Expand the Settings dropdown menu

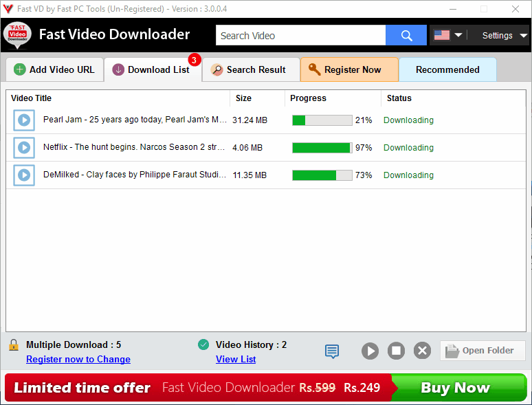505,35
